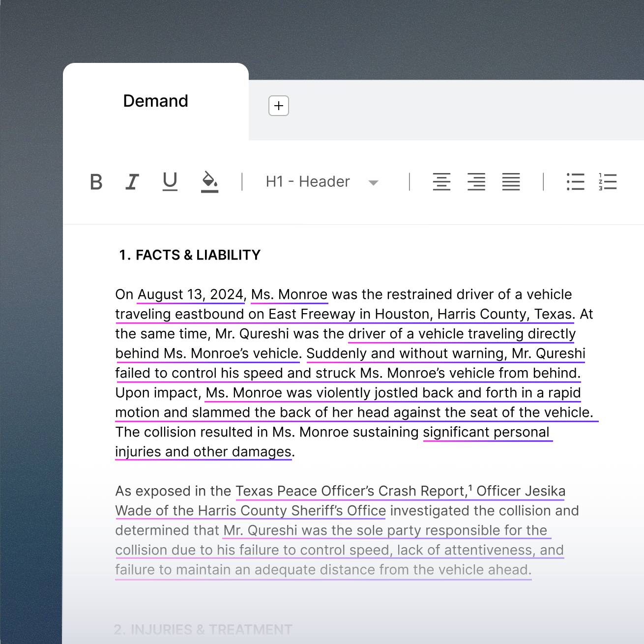Image resolution: width=644 pixels, height=644 pixels.
Task: Click the Harris County Sheriff's Office reference
Action: [292, 511]
